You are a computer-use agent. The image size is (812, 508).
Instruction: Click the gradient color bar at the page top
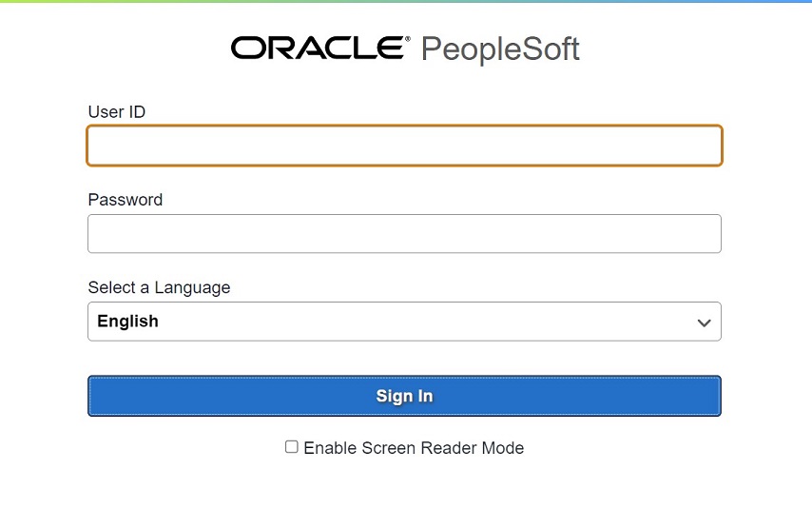(x=406, y=2)
